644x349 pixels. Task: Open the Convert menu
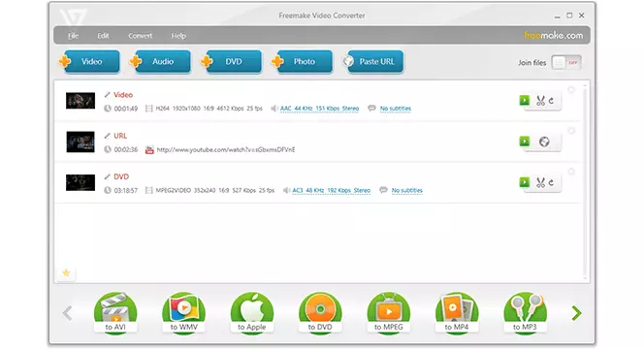click(140, 36)
